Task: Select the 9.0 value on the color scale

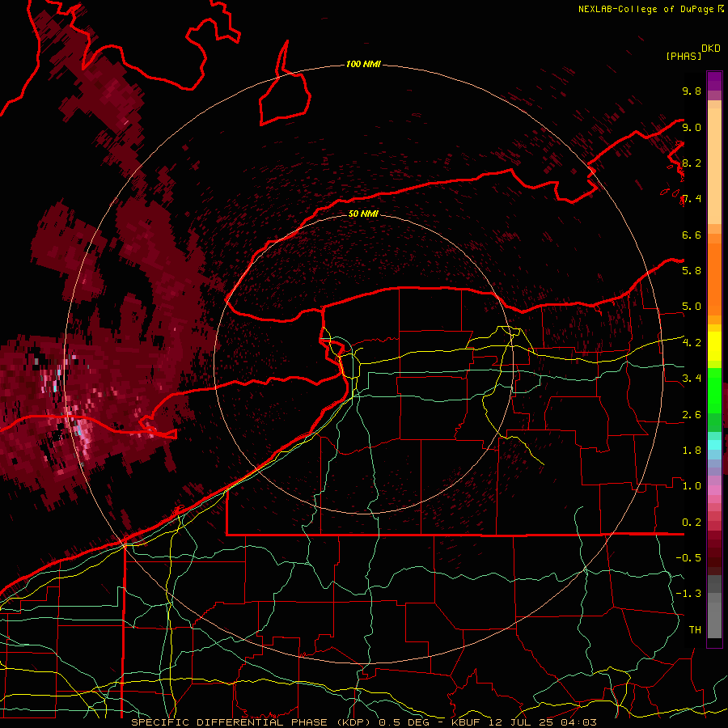Action: pyautogui.click(x=692, y=127)
